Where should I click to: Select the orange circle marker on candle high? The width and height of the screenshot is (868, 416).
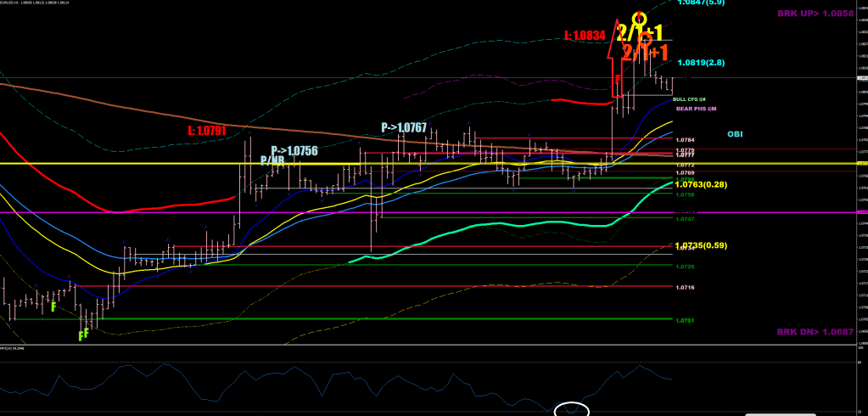click(x=646, y=38)
